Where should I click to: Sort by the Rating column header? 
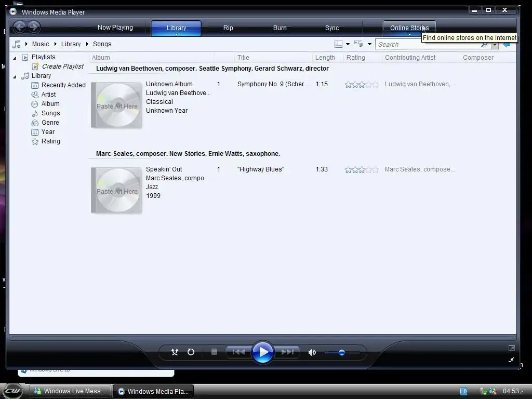click(x=362, y=58)
